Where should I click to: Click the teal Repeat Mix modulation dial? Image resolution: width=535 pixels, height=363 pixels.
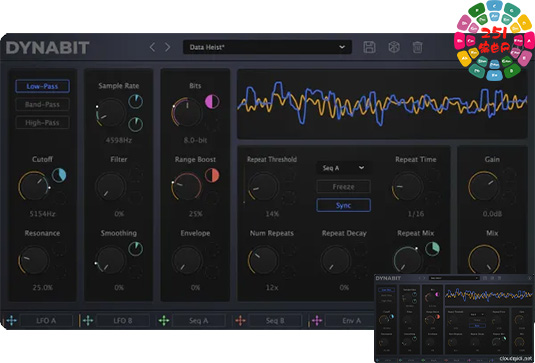(432, 249)
